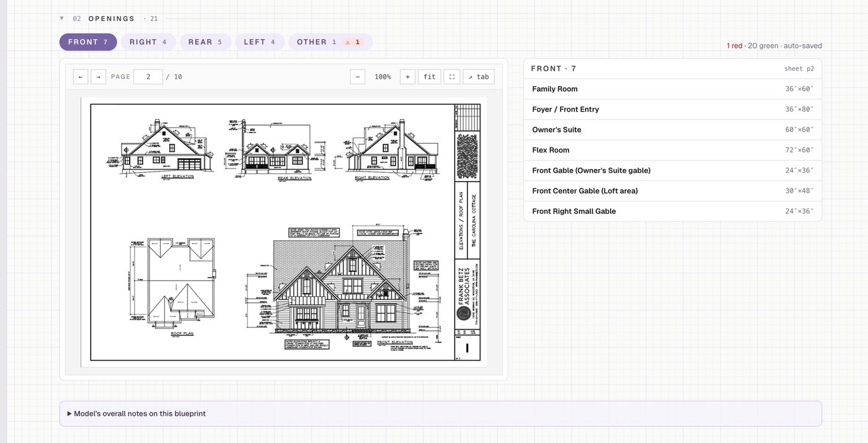Select Front Right Small Gable row
This screenshot has width=868, height=443.
(x=673, y=211)
